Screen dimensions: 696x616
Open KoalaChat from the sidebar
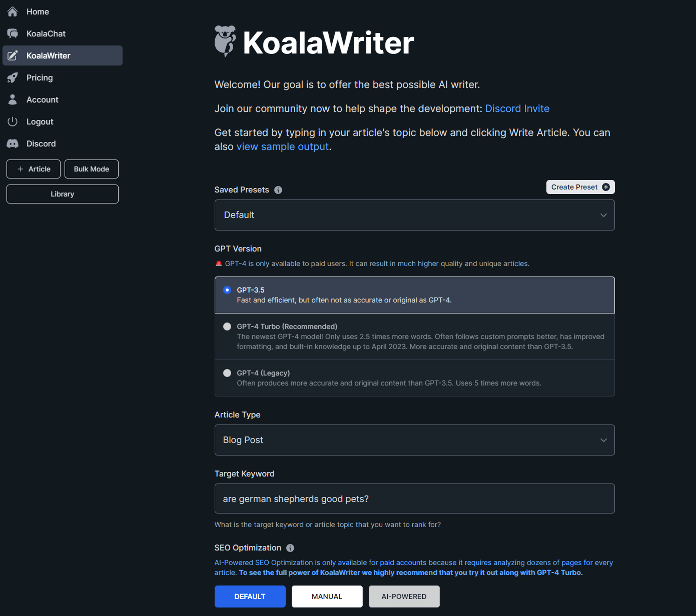[x=63, y=33]
